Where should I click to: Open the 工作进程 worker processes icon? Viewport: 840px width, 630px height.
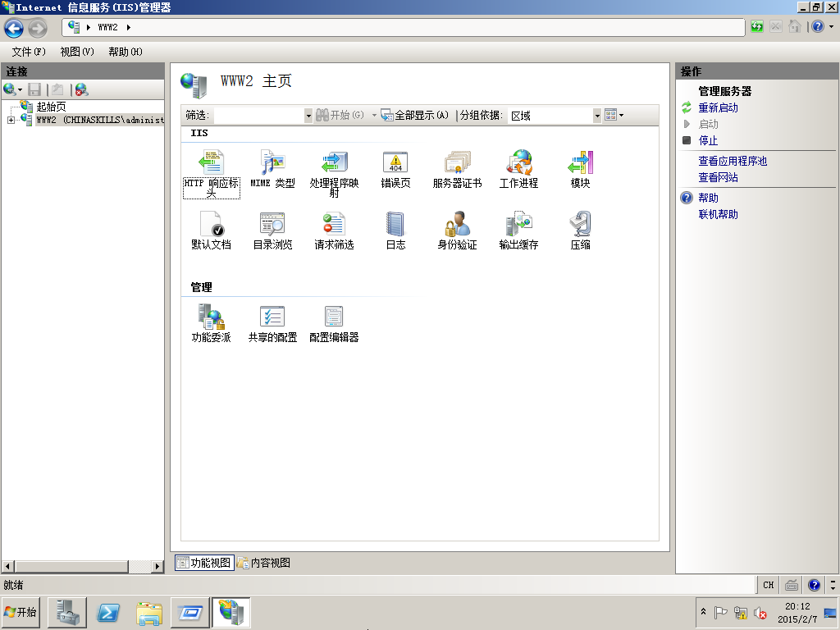[x=518, y=169]
